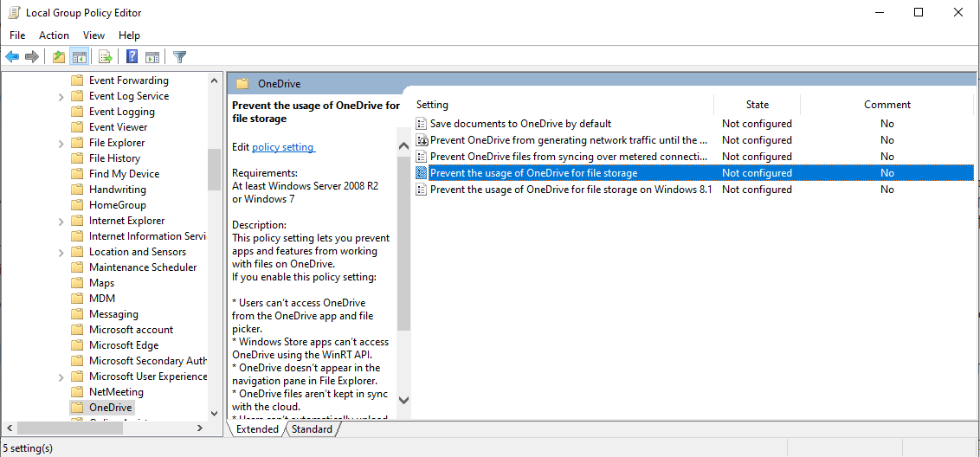Click the tree pane scroll down arrow
The width and height of the screenshot is (980, 457).
215,414
